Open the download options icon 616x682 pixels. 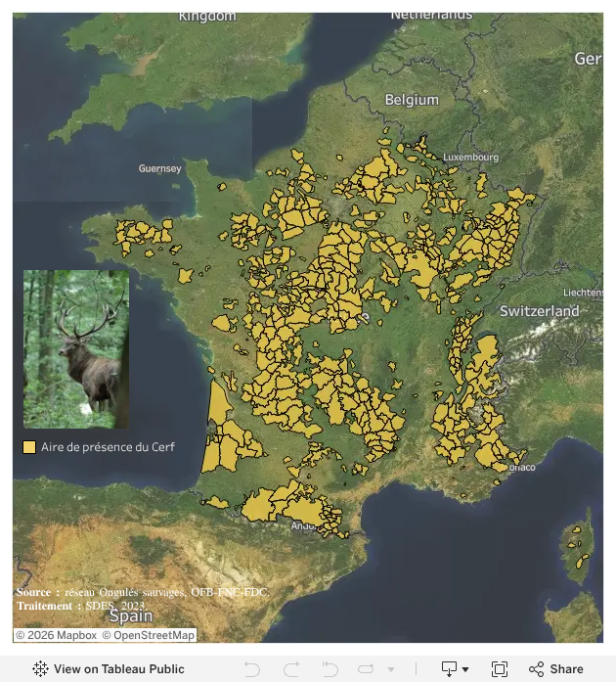(x=449, y=669)
